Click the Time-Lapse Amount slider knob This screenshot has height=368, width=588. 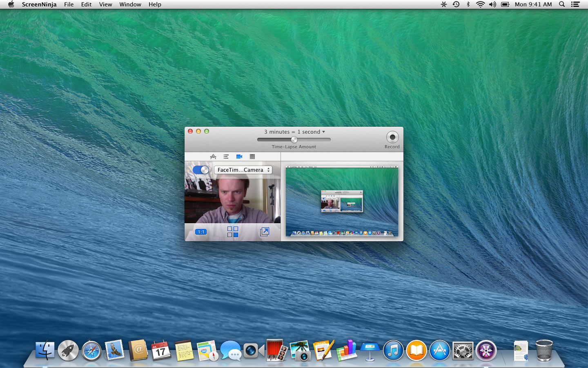pyautogui.click(x=294, y=139)
